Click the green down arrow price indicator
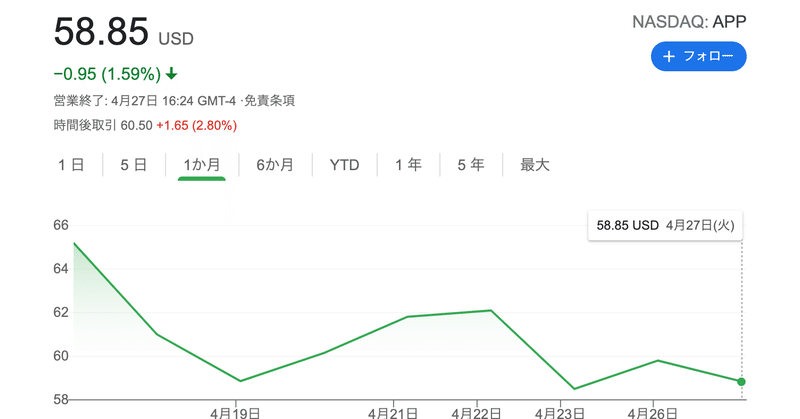The image size is (800, 419). [x=172, y=74]
